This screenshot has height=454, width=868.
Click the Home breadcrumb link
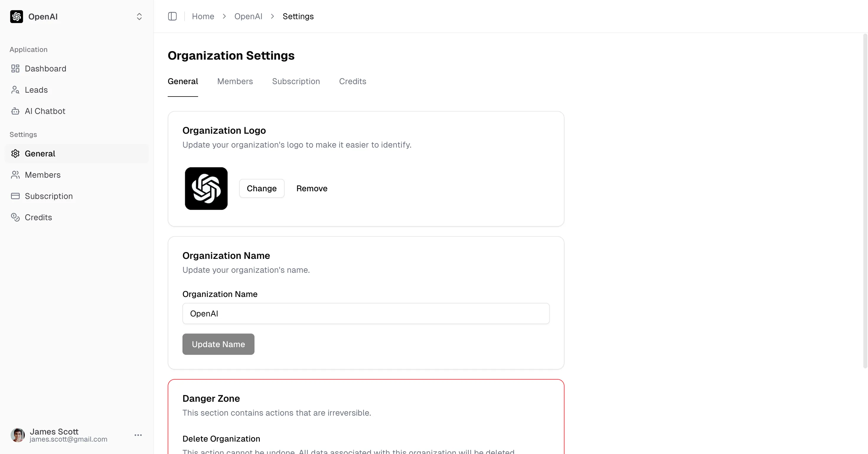pos(203,17)
